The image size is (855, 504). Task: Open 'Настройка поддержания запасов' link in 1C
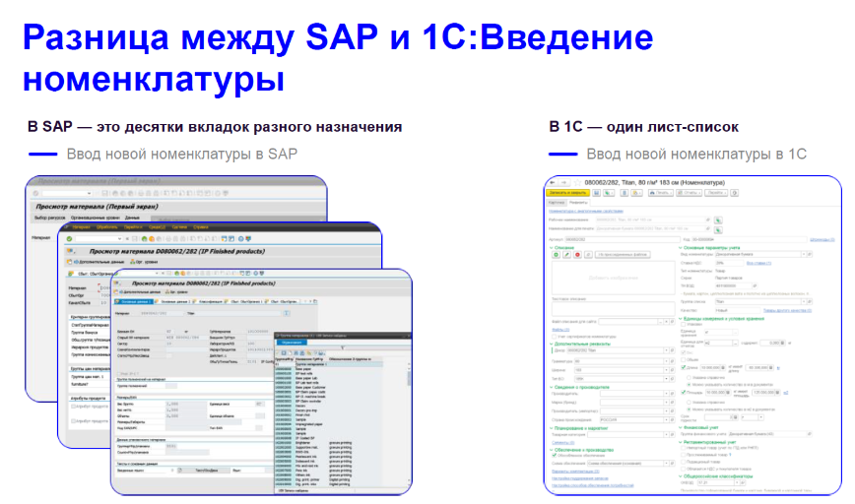click(x=579, y=477)
